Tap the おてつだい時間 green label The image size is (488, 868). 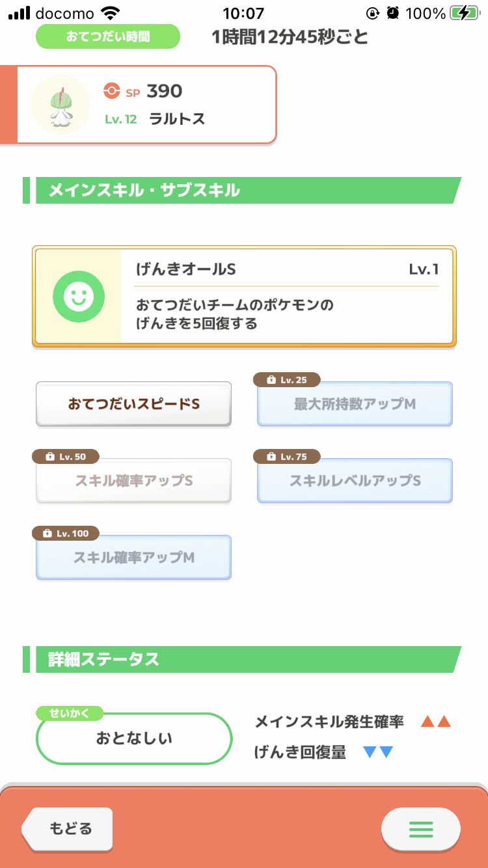click(x=107, y=36)
